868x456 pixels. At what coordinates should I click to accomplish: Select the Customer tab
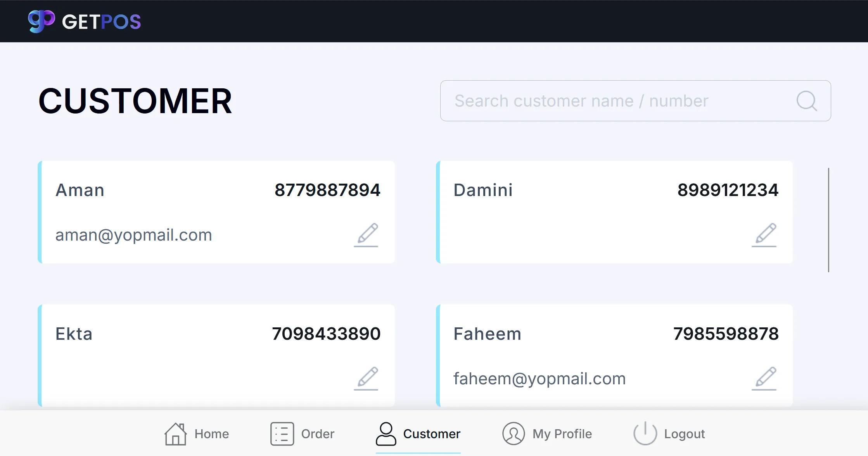418,434
